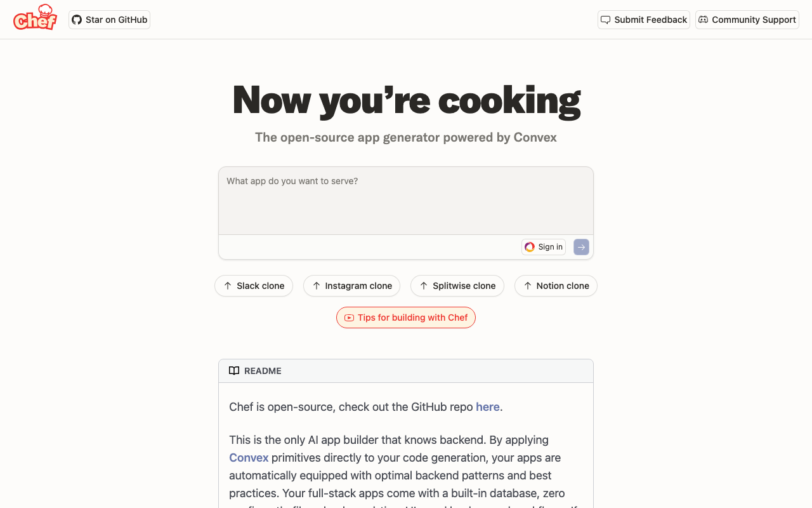Focus the "What app do you want to serve?" field
This screenshot has height=508, width=812.
pyautogui.click(x=406, y=200)
